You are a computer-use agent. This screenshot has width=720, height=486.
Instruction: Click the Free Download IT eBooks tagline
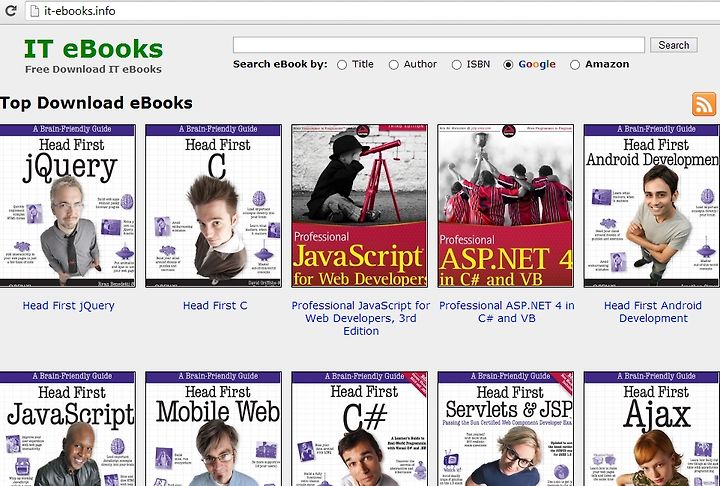pyautogui.click(x=93, y=69)
